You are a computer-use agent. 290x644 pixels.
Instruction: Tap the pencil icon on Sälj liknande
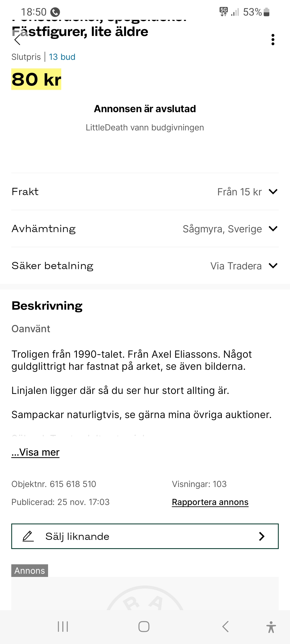point(28,536)
